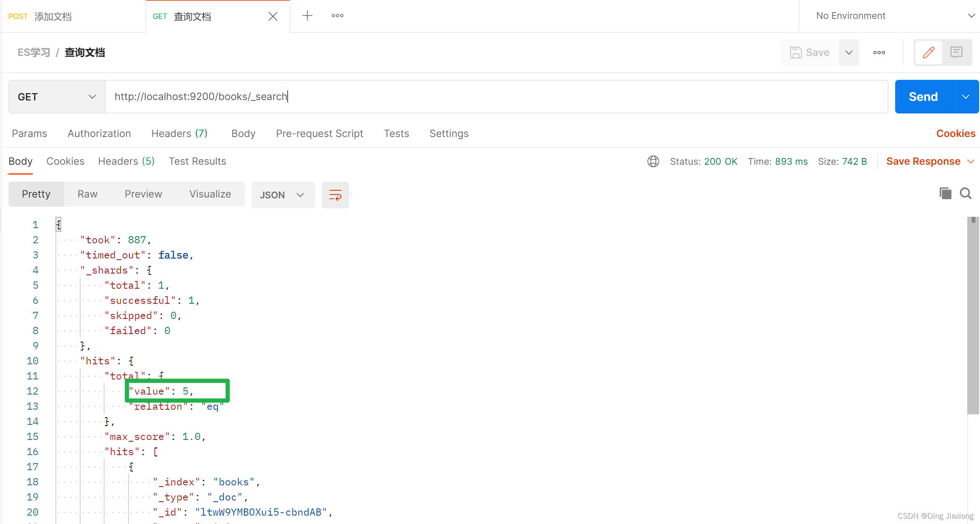
Task: Click the Cookies tab in response section
Action: 65,161
